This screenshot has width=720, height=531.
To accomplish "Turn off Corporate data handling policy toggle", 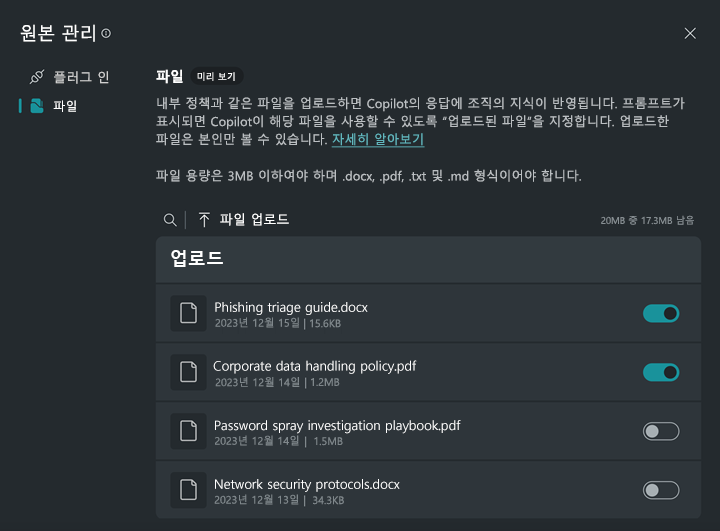I will (x=661, y=373).
